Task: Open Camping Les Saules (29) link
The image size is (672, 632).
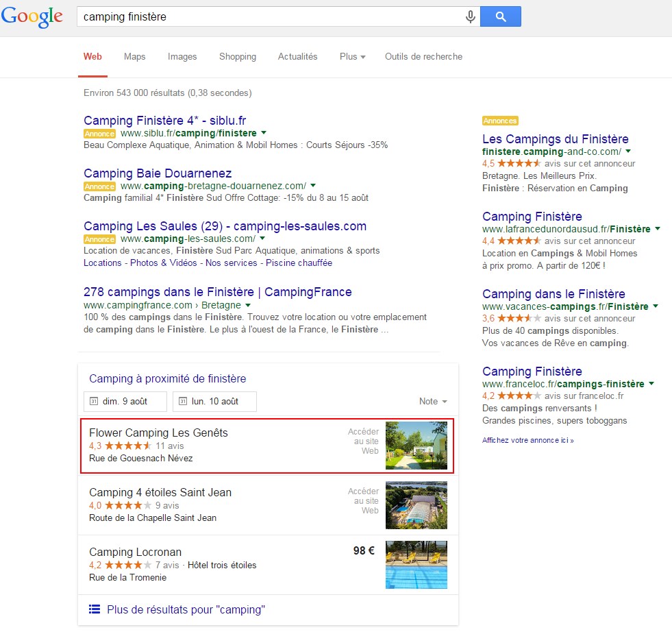Action: [225, 226]
